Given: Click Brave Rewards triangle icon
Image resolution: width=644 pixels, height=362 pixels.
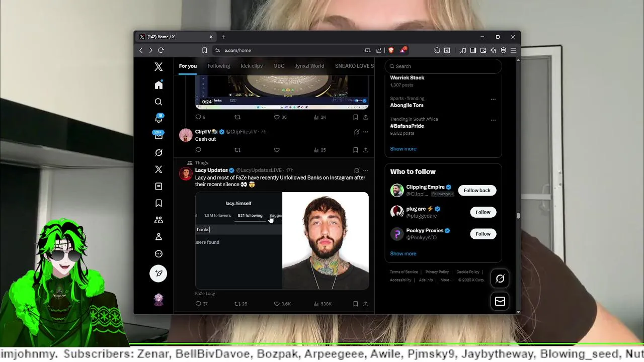Looking at the screenshot, I should (x=403, y=50).
